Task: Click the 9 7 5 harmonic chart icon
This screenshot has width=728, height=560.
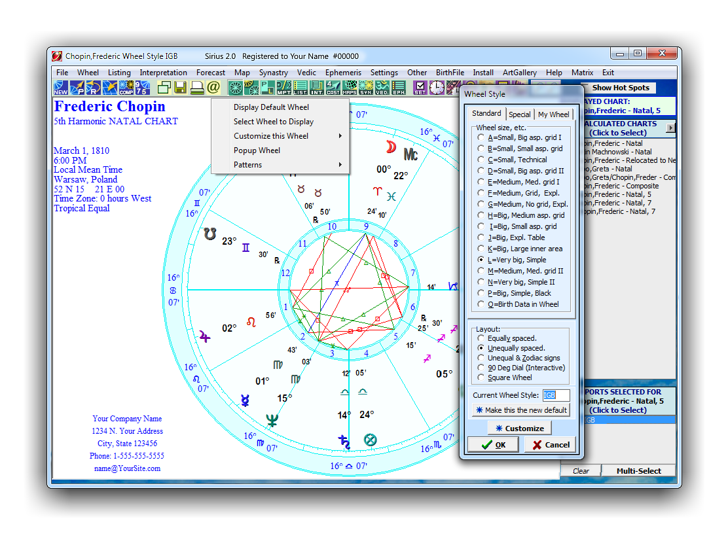Action: [x=143, y=88]
